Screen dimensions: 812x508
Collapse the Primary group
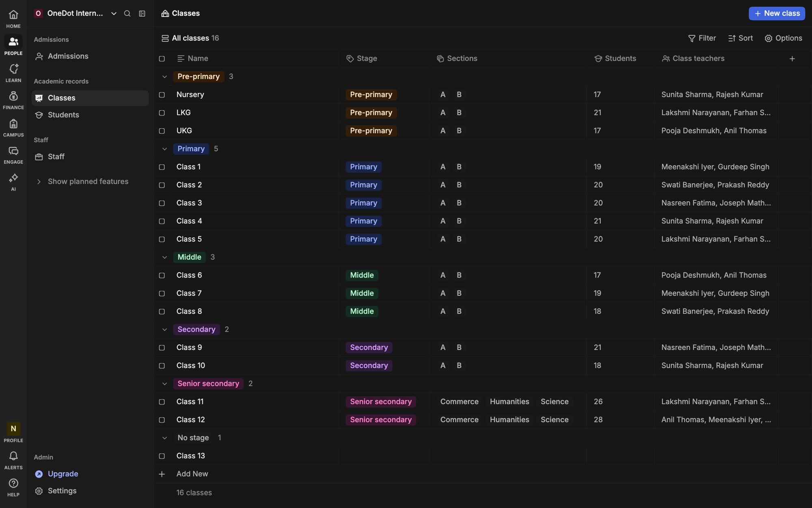click(x=164, y=149)
